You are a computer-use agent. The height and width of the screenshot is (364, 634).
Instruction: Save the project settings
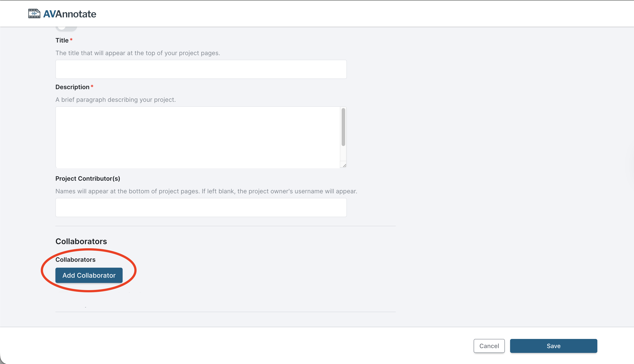click(553, 346)
